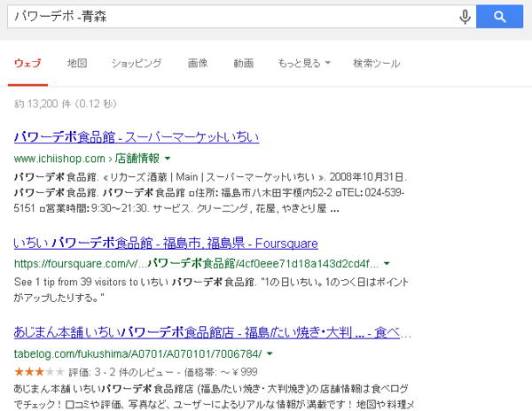Open the ショッピング tab
The width and height of the screenshot is (532, 411).
click(x=137, y=64)
